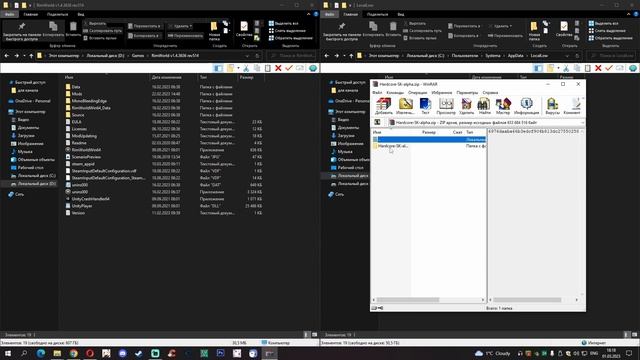Viewport: 640px width, 360px height.
Task: Click red X delete icon in left toolbar
Action: click(278, 68)
